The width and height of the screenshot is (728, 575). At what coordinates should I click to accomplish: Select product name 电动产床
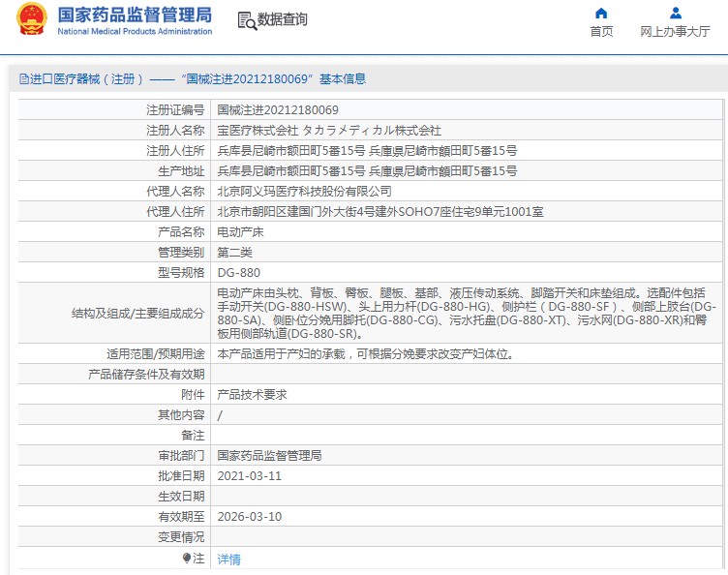click(x=240, y=232)
